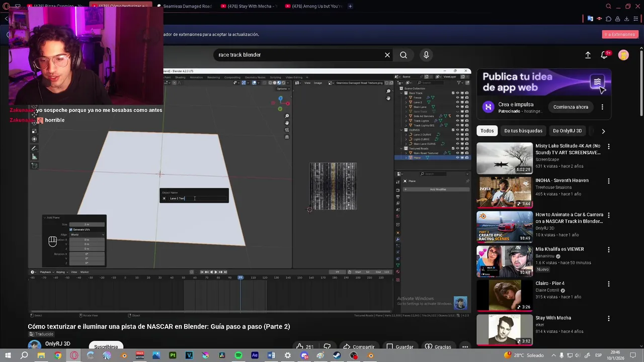The width and height of the screenshot is (644, 362).
Task: Click Guardar save button
Action: point(400,346)
